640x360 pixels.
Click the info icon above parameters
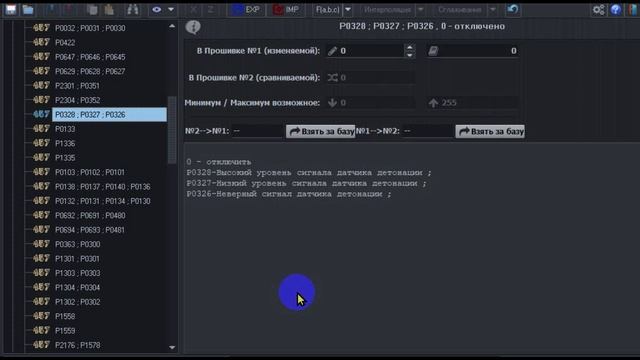pyautogui.click(x=193, y=27)
